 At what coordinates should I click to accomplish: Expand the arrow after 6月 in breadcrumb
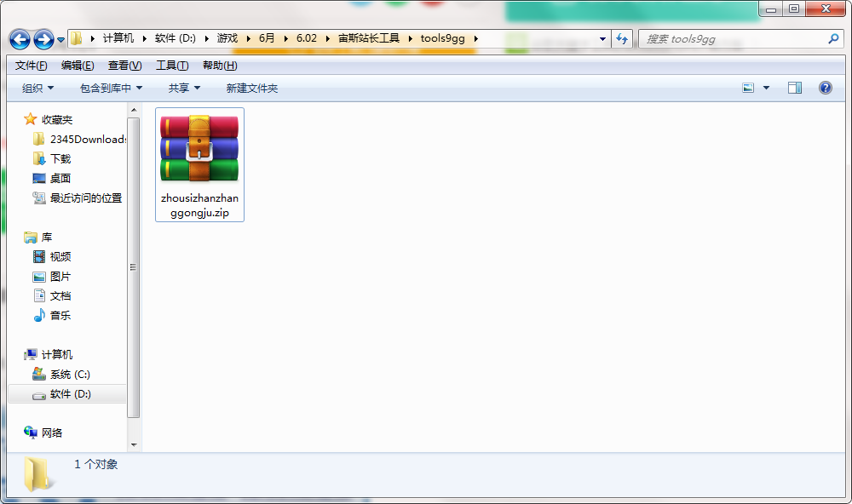[285, 38]
